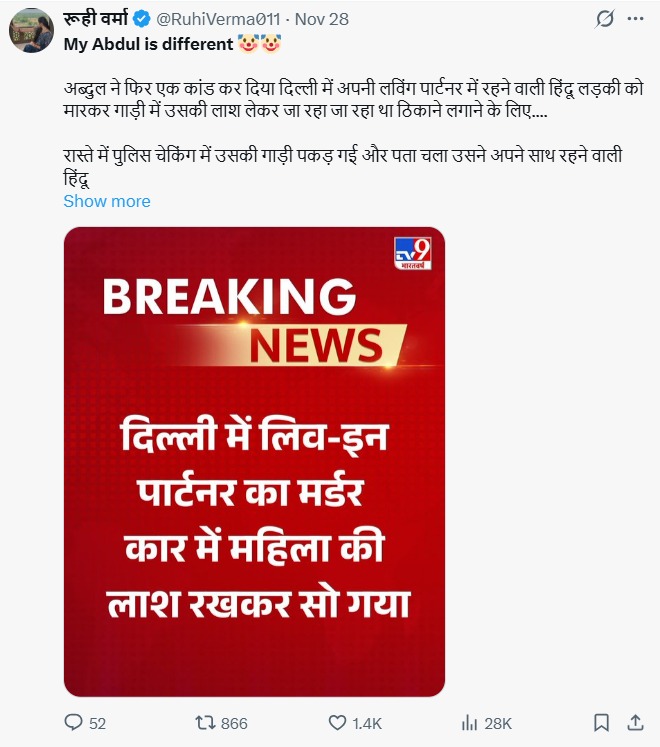Image resolution: width=660 pixels, height=747 pixels.
Task: Share the tweet using the upload icon
Action: 635,723
